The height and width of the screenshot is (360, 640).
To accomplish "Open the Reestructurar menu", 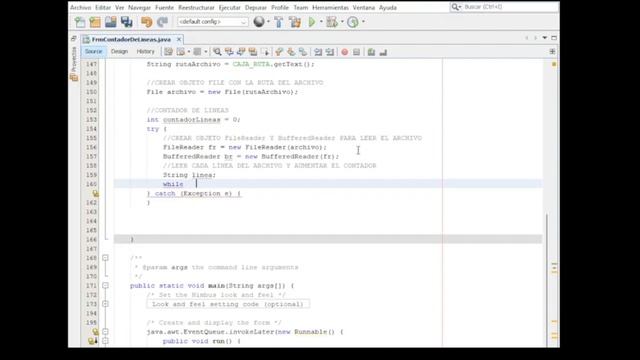I will 196,7.
